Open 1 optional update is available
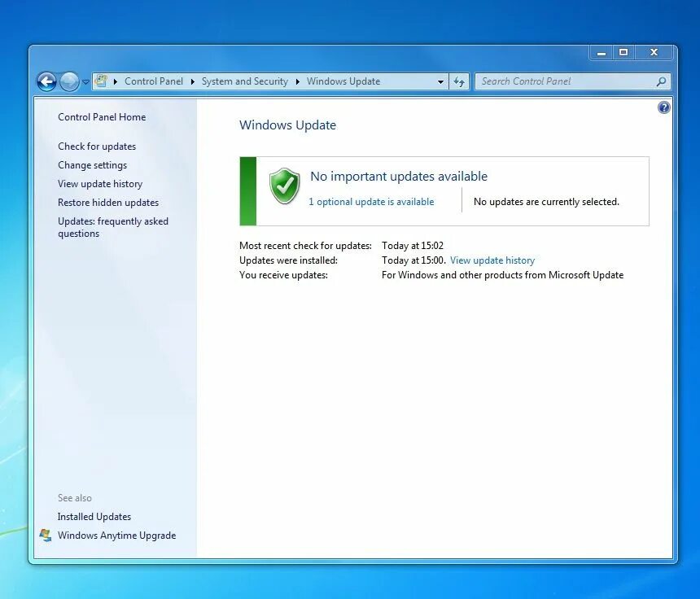This screenshot has height=599, width=700. [371, 202]
